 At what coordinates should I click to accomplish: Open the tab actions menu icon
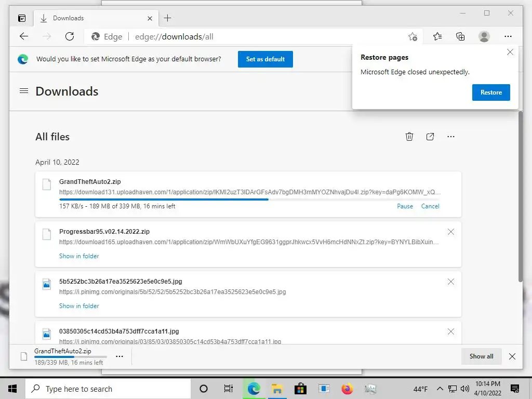point(22,18)
